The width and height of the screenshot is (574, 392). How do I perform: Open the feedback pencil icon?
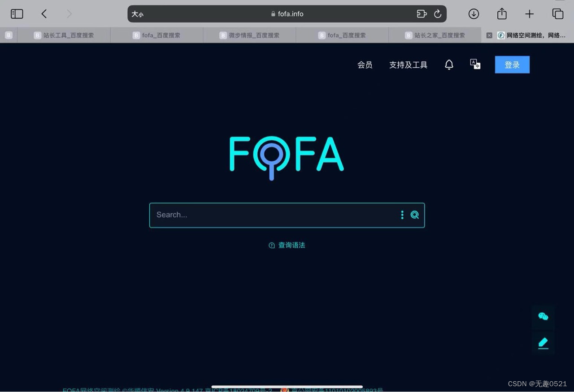[x=543, y=343]
